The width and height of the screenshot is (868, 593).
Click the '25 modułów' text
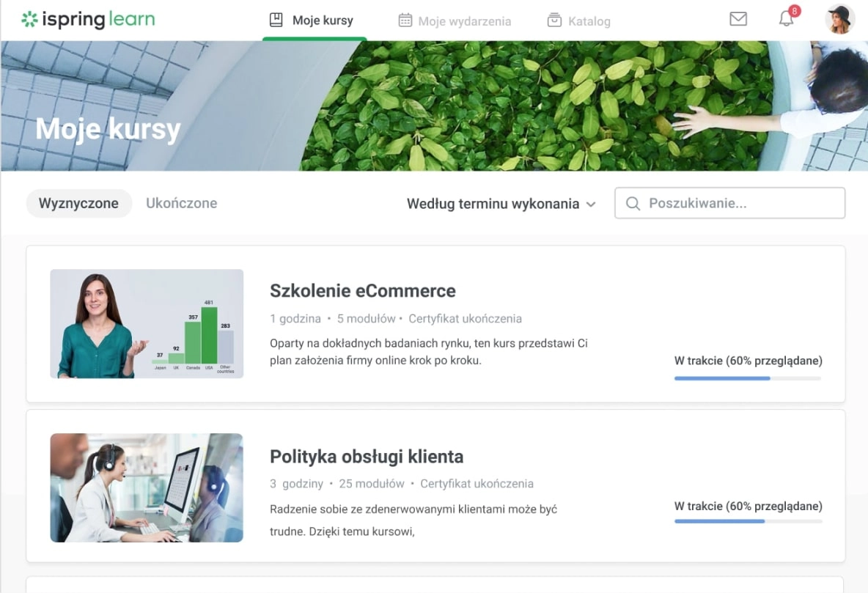(372, 484)
